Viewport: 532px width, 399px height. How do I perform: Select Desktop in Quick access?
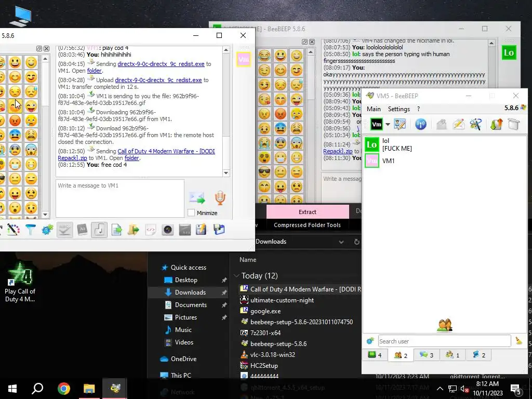186,280
